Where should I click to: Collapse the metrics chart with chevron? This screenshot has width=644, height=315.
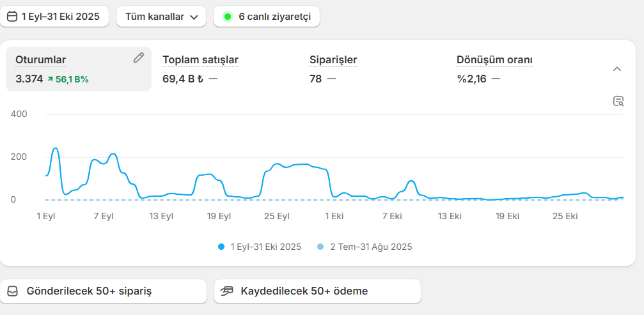click(617, 69)
